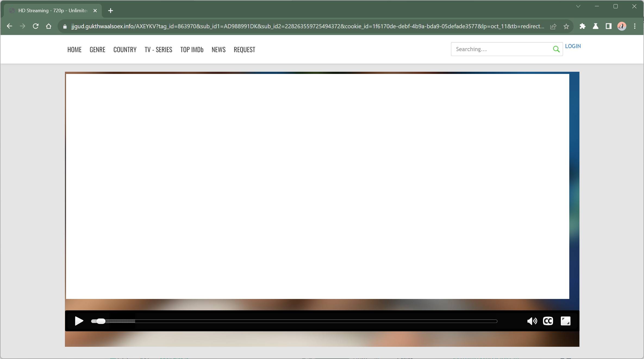Toggle closed captions CC button
644x359 pixels.
548,321
